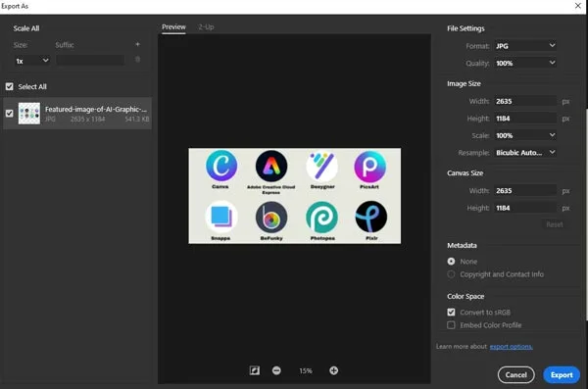Image resolution: width=588 pixels, height=389 pixels.
Task: Zoom out the preview with minus icon
Action: point(276,370)
